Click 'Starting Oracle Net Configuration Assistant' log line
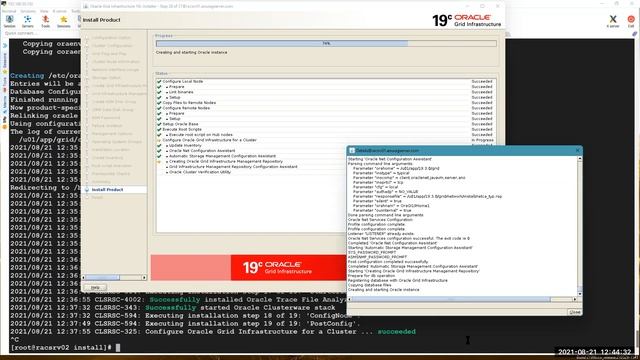The height and width of the screenshot is (360, 640). [x=390, y=159]
